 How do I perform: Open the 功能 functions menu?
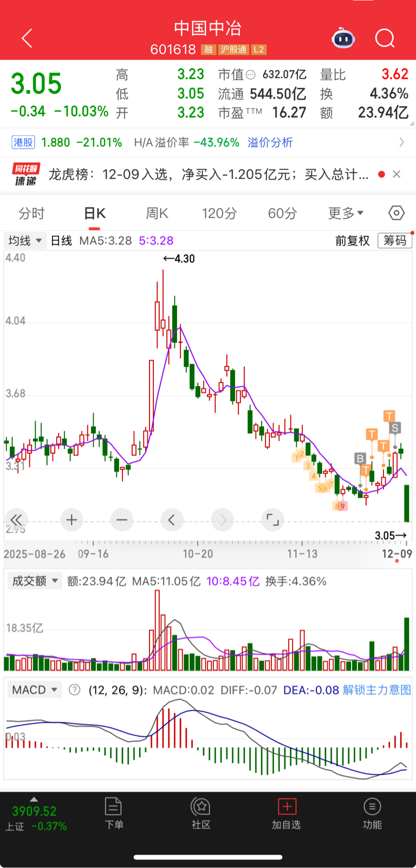372,814
